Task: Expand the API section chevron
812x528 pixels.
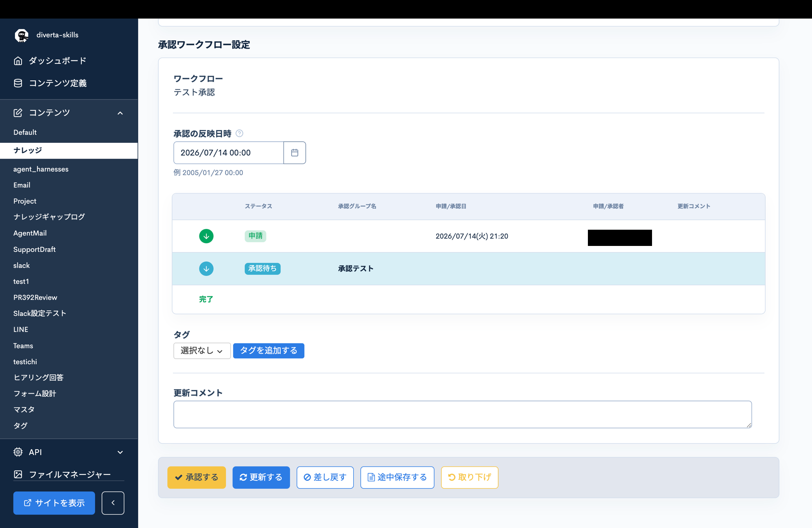Action: 120,452
